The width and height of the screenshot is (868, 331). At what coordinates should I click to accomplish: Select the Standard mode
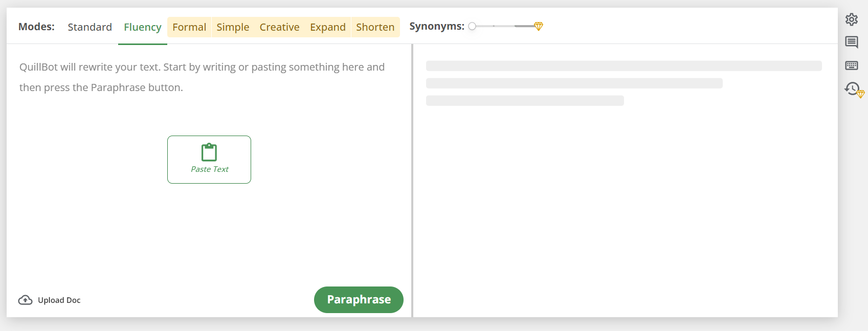point(90,27)
